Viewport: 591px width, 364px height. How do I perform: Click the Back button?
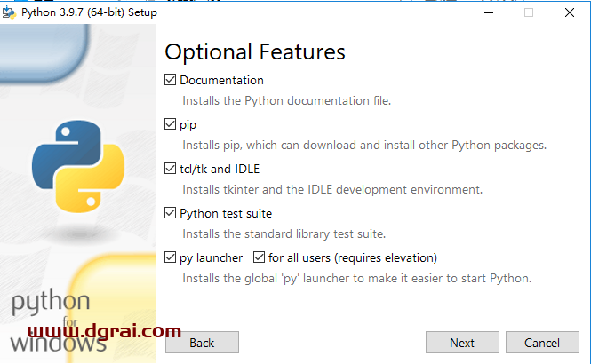coord(202,342)
